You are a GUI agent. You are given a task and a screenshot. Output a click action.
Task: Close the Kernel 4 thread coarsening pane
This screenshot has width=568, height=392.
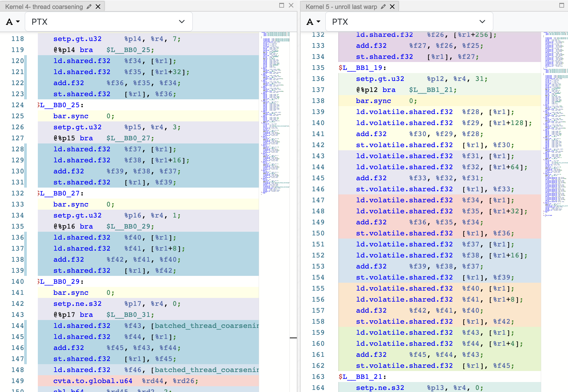pos(98,7)
